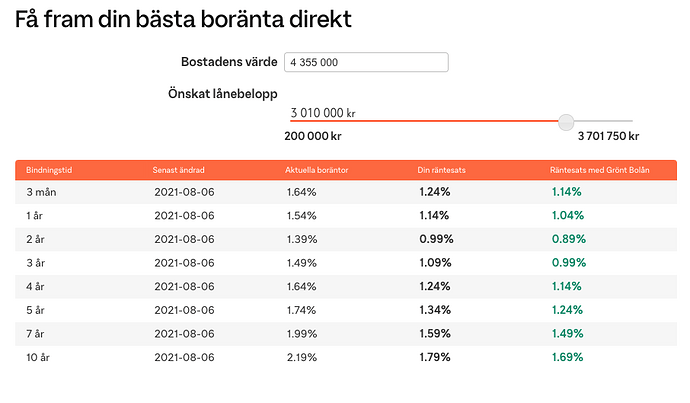Click the 2.19% current rate value
The width and height of the screenshot is (690, 403).
[x=301, y=357]
